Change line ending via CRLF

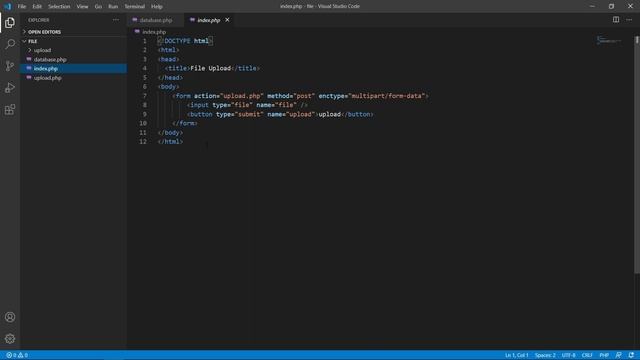pyautogui.click(x=587, y=355)
